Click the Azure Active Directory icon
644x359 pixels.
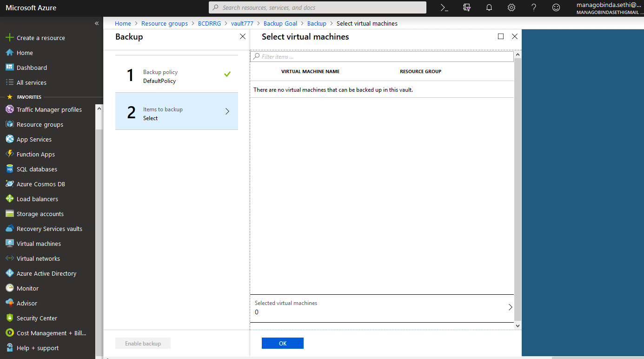click(x=9, y=273)
